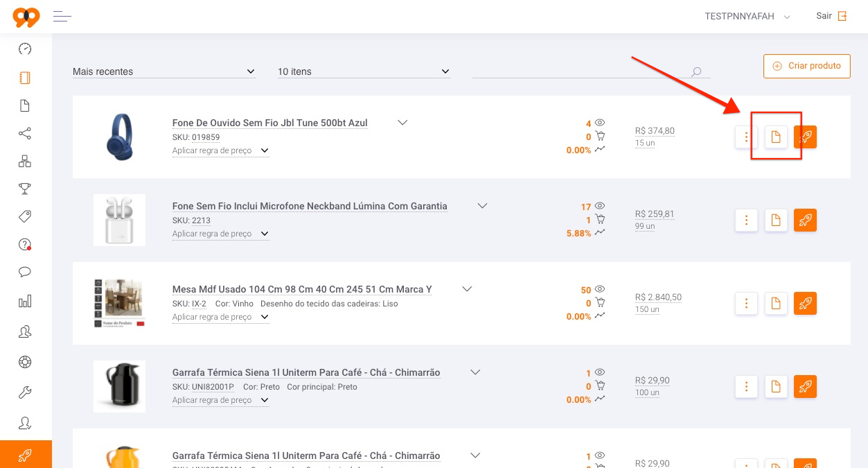Open document icon for Garrafa Térmica SKU UNI82001P

click(776, 387)
